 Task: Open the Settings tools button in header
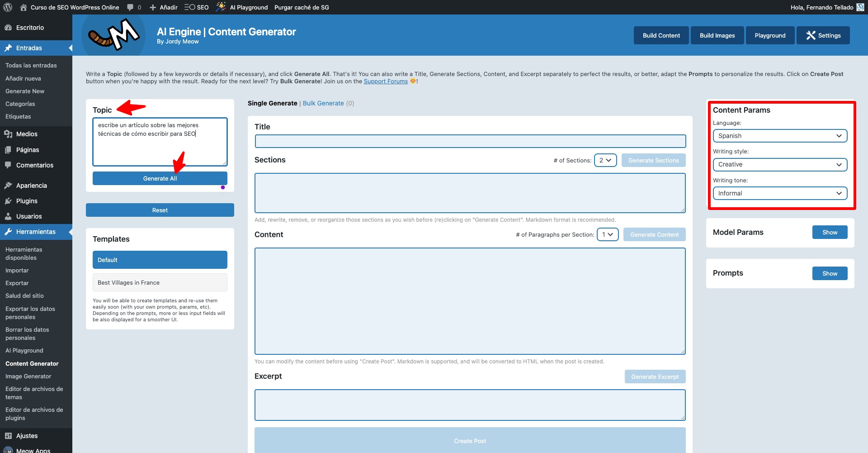point(823,35)
